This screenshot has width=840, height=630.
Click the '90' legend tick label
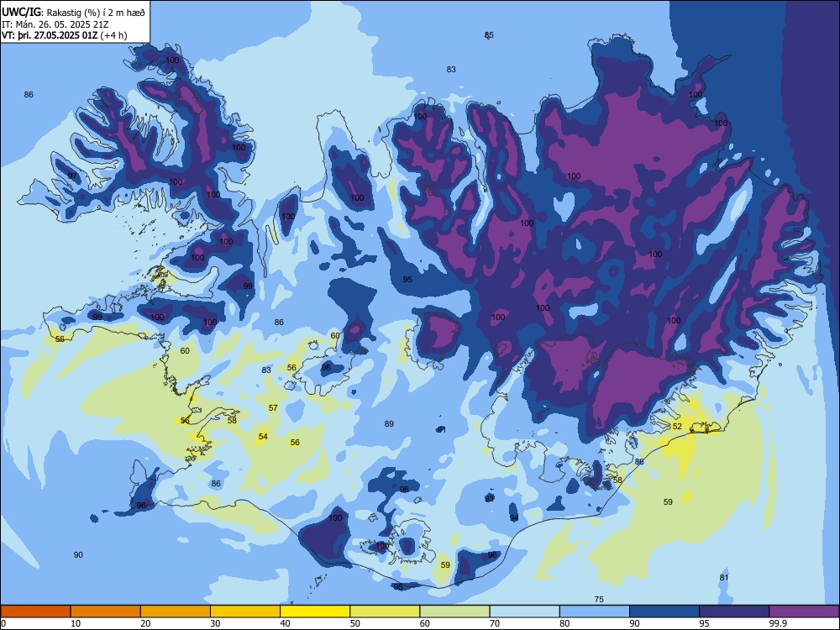tap(634, 623)
